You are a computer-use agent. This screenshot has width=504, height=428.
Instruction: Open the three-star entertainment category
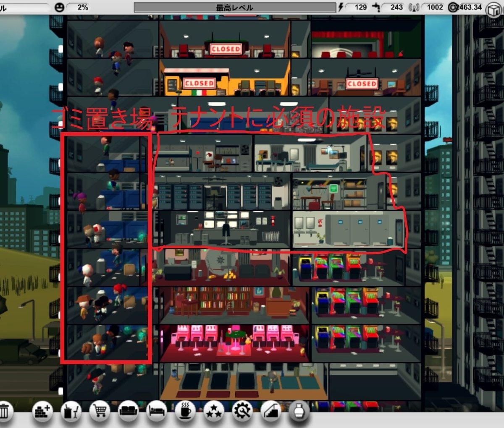[x=214, y=411]
